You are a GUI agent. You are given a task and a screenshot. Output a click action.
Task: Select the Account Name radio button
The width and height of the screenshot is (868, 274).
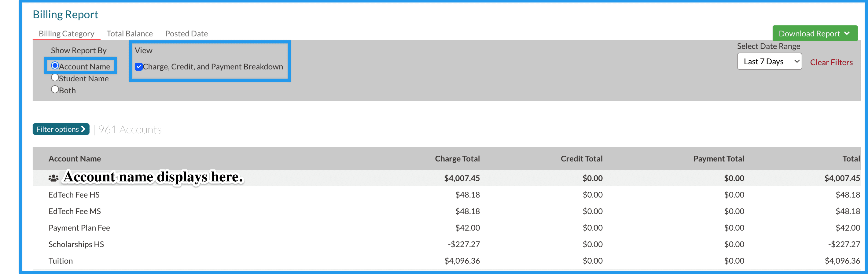click(x=55, y=65)
